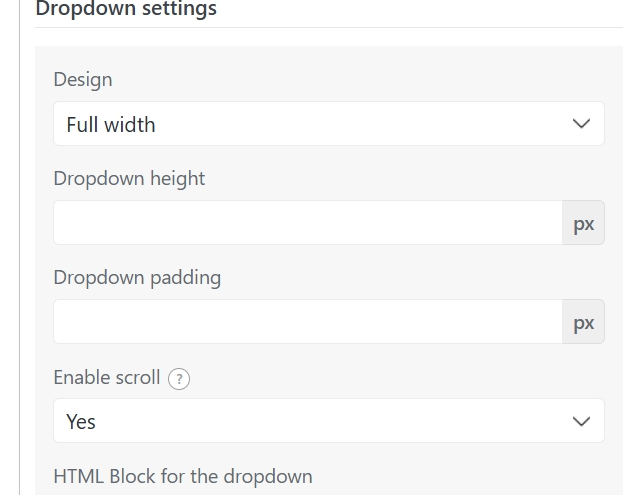Click the px unit beside Dropdown height
The height and width of the screenshot is (495, 627).
[583, 224]
